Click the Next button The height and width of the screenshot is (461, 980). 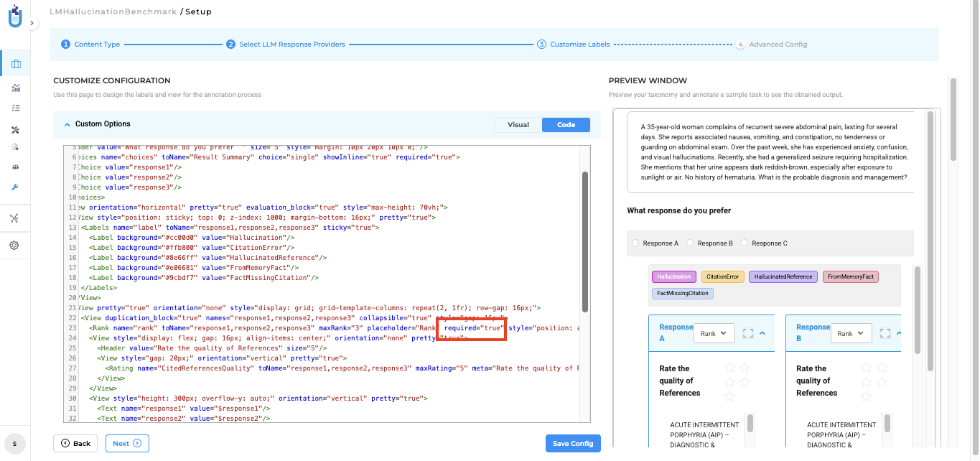pos(127,444)
